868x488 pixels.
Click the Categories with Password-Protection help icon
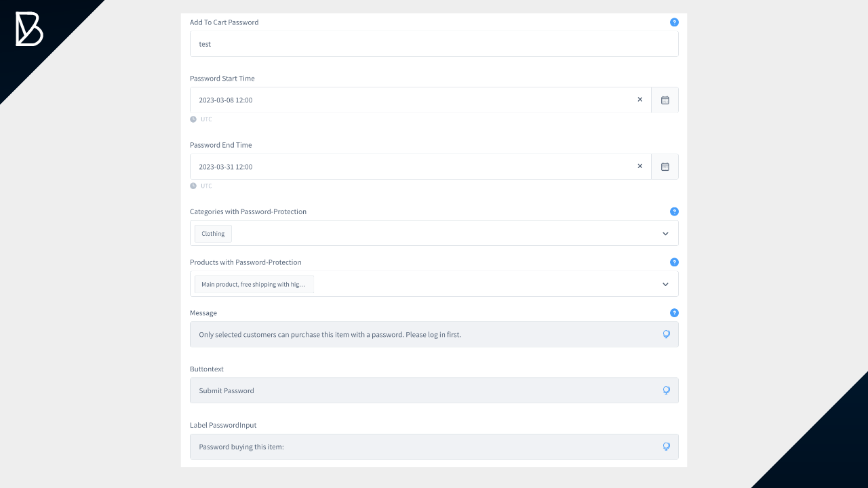(674, 211)
